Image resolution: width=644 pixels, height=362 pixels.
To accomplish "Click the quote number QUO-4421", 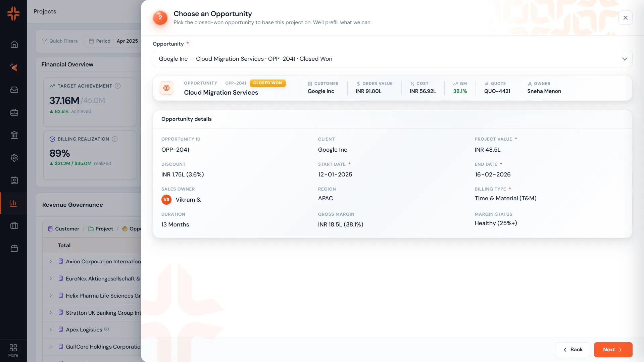I will tap(497, 91).
